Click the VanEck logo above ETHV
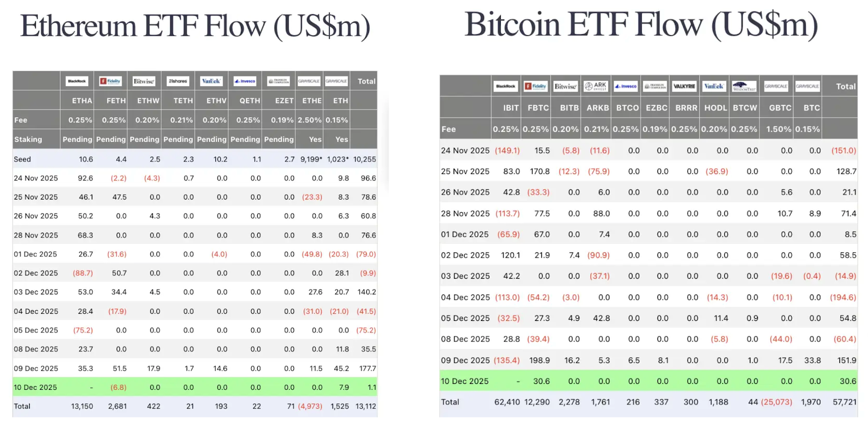868x424 pixels. [x=211, y=81]
